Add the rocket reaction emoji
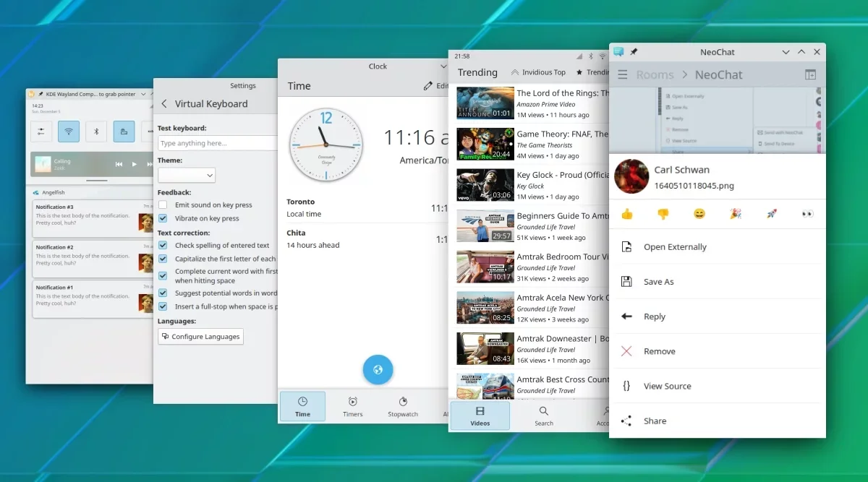The image size is (868, 482). coord(771,214)
